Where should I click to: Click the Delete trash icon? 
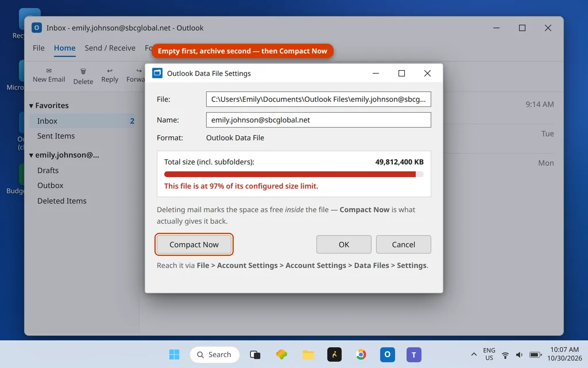click(x=83, y=71)
